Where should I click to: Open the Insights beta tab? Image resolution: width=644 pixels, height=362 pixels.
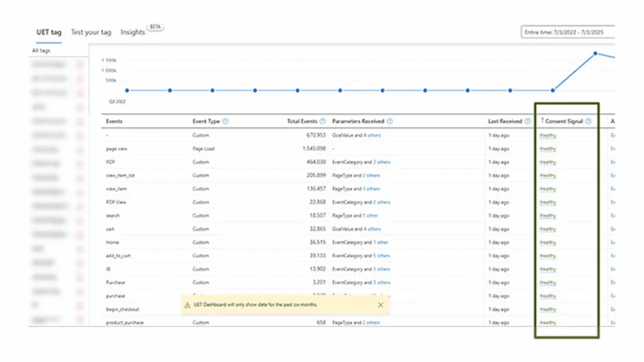[133, 32]
